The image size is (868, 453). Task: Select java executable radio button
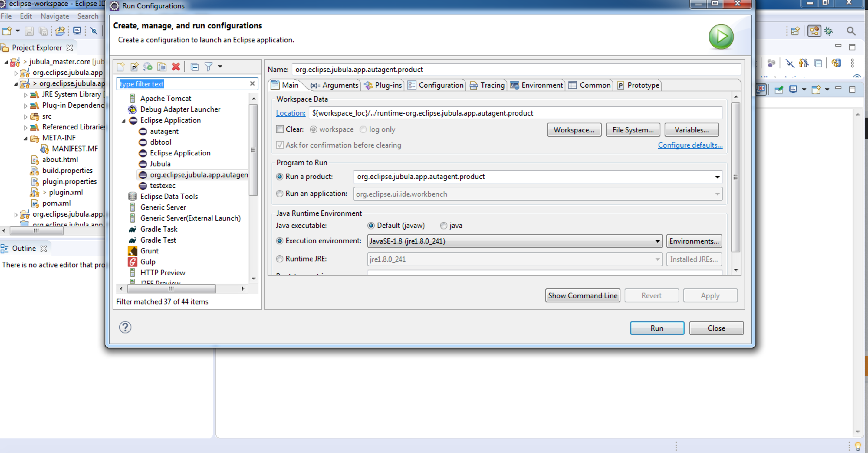point(443,226)
